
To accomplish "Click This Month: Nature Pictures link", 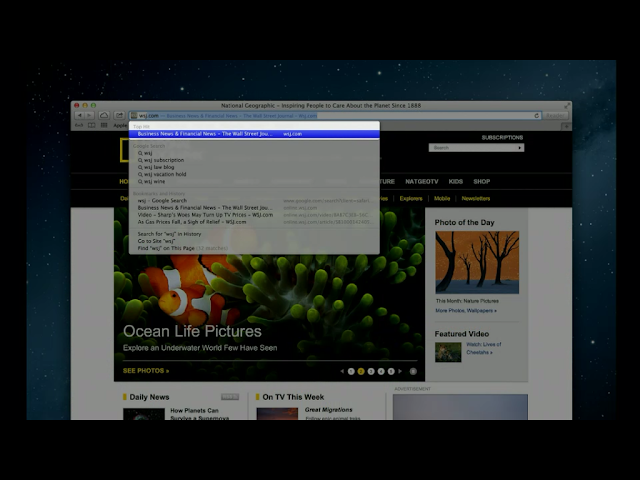I will click(x=467, y=301).
